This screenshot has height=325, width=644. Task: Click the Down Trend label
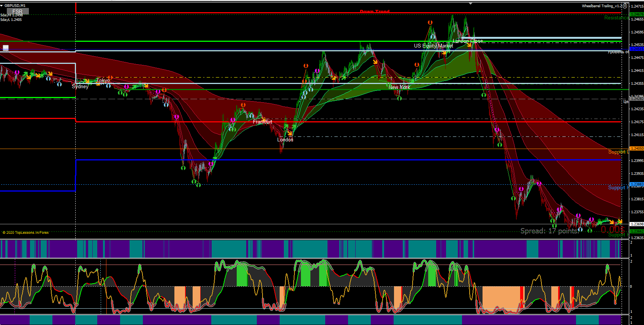(375, 11)
